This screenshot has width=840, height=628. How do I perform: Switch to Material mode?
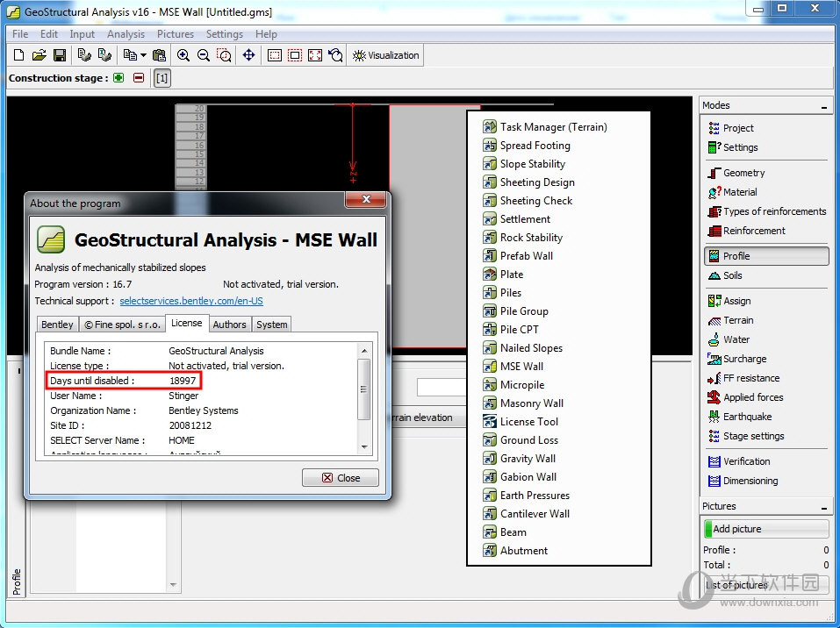click(732, 192)
